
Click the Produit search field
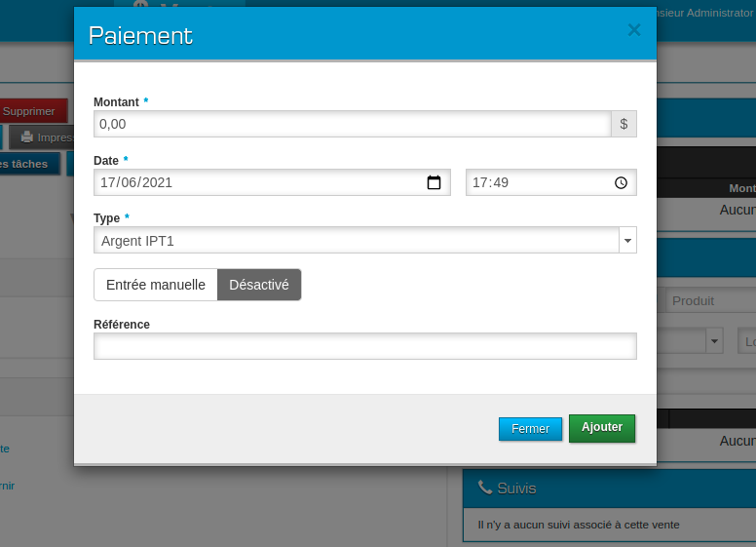pos(709,301)
